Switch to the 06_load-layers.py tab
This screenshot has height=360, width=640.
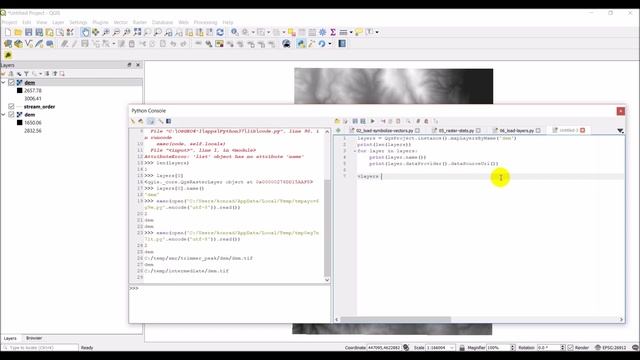[x=517, y=131]
